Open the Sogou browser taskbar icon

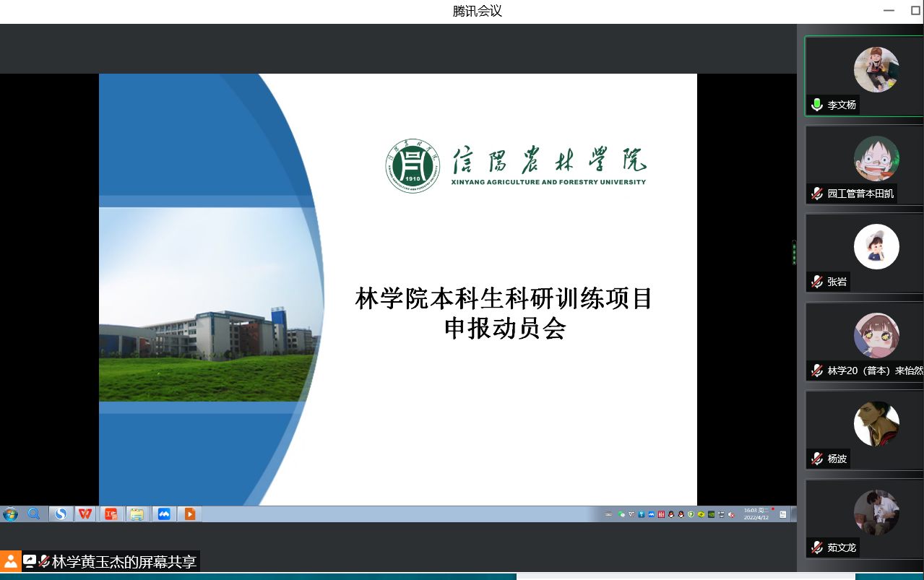tap(61, 514)
